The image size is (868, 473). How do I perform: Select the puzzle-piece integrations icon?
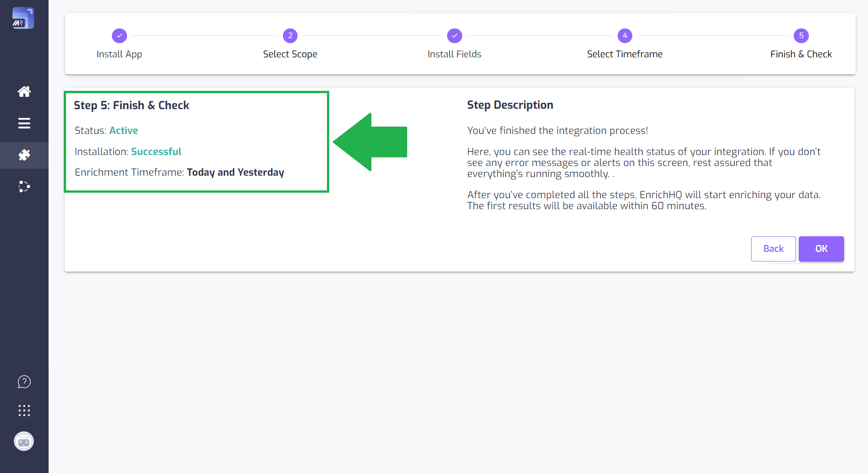tap(24, 155)
